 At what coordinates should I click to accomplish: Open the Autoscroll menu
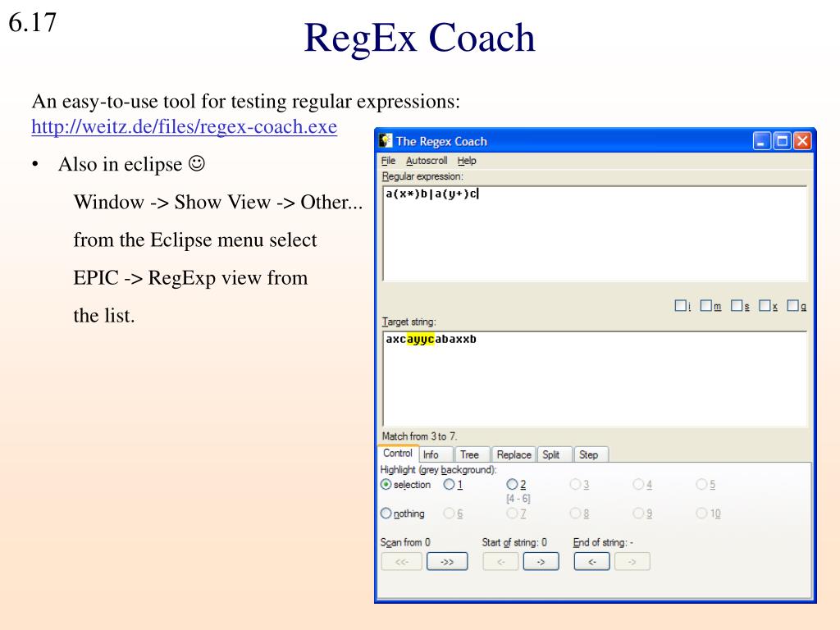[427, 161]
